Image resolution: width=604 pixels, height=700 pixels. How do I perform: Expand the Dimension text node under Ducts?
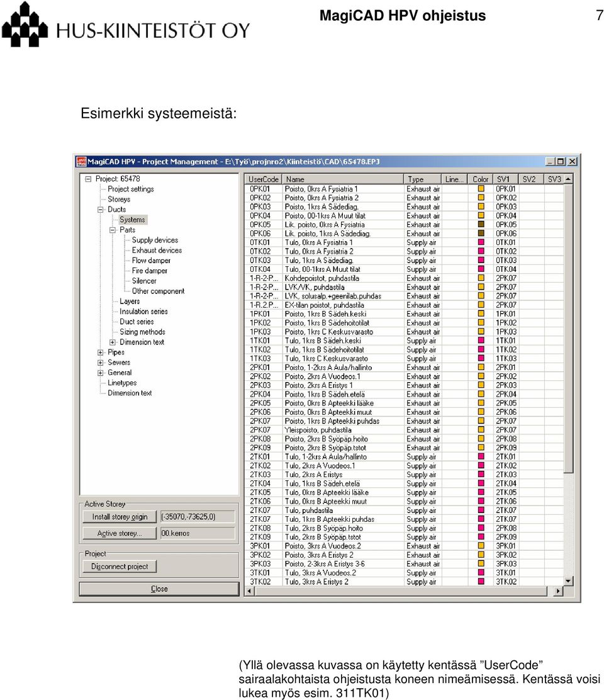tap(113, 342)
